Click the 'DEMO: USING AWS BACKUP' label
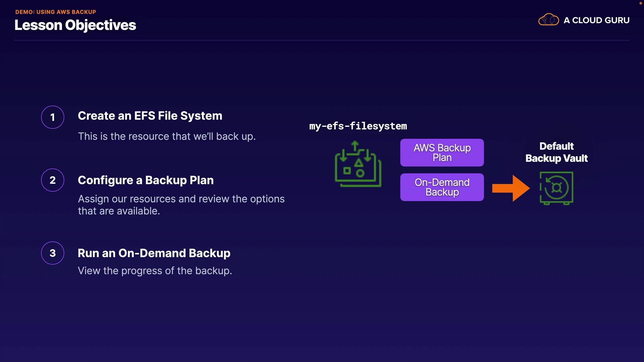 pos(56,12)
